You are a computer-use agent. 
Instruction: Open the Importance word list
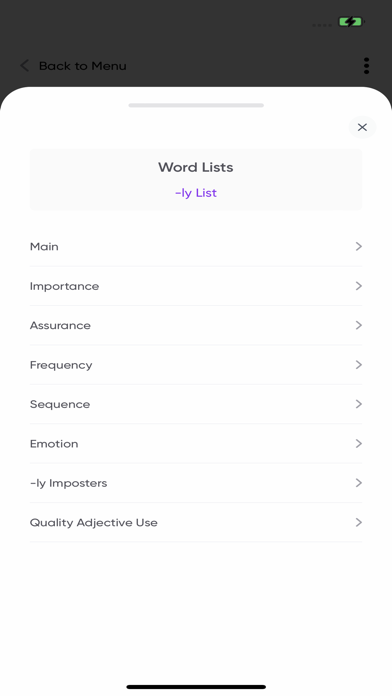tap(196, 286)
